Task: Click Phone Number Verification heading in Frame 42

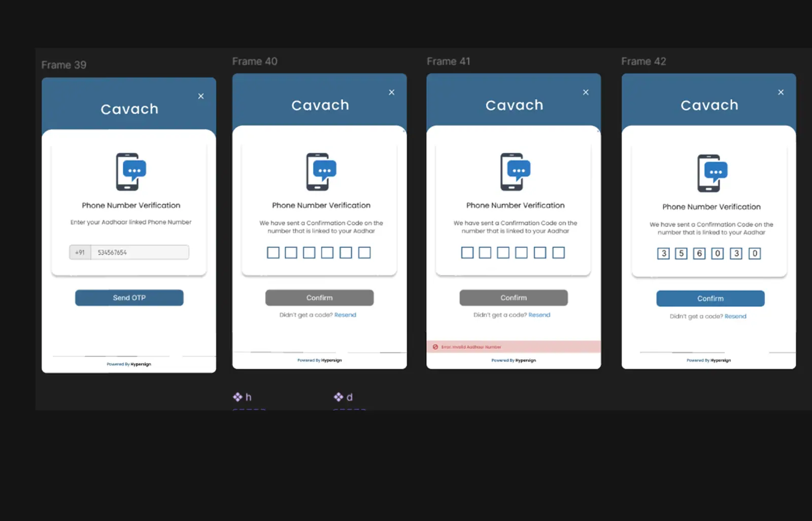Action: 712,207
